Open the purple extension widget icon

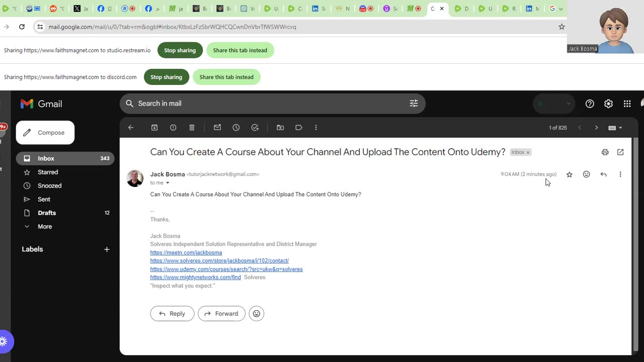coord(5,341)
